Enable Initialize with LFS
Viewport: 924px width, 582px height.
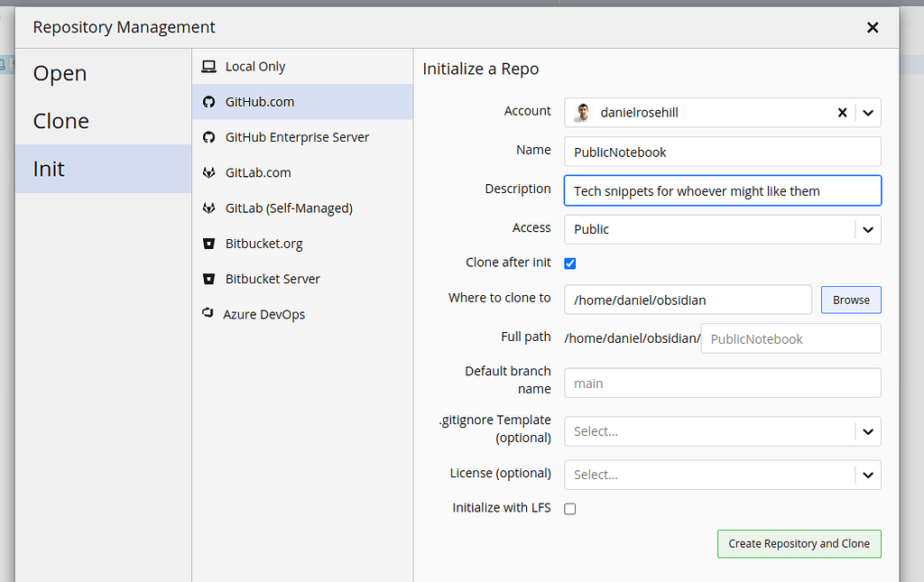pyautogui.click(x=569, y=508)
